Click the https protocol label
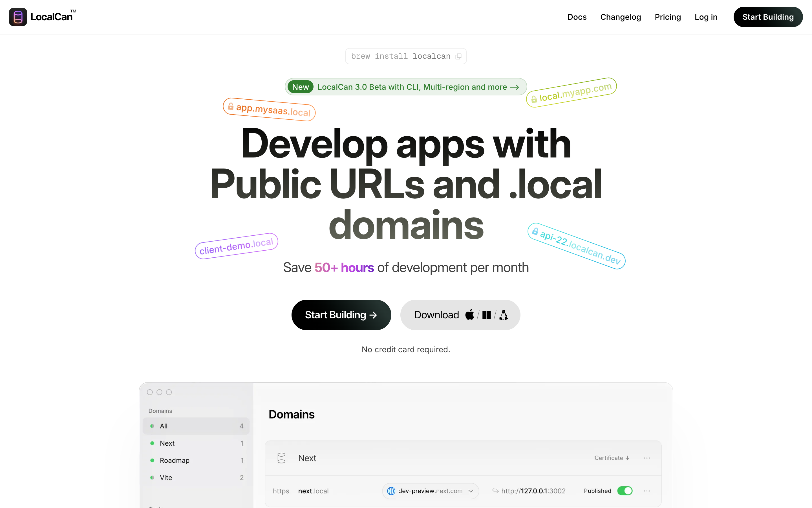The width and height of the screenshot is (812, 508). 281,491
